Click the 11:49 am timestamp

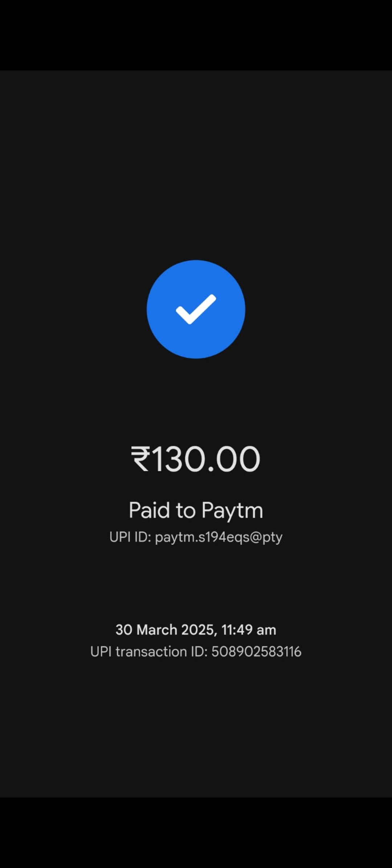point(249,630)
